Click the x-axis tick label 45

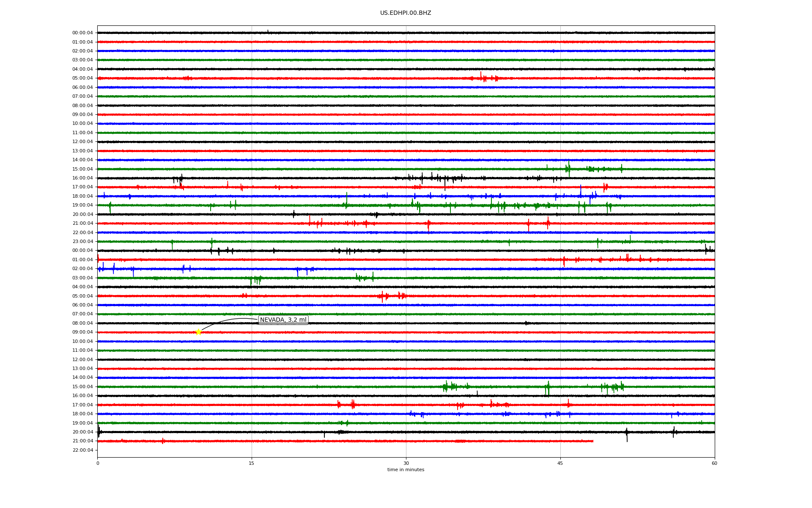[560, 463]
